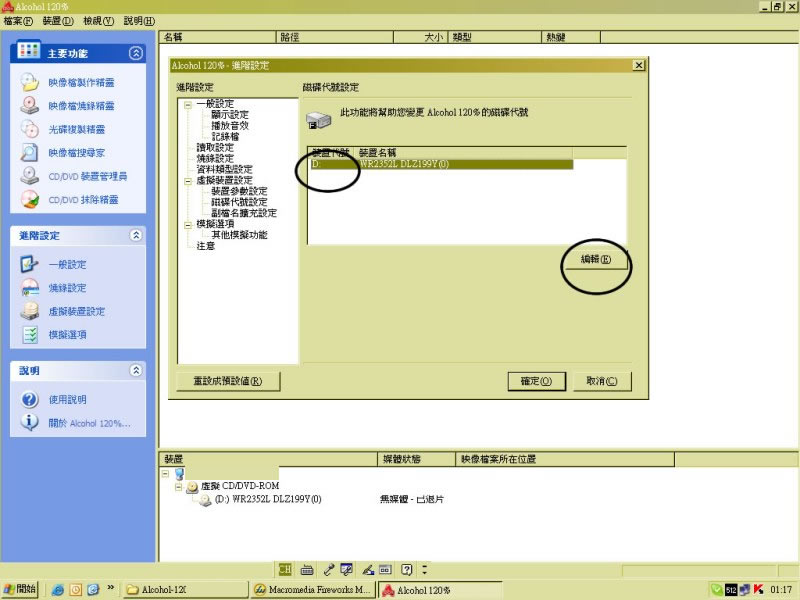Click the language bar help icon
The width and height of the screenshot is (800, 600).
tap(406, 569)
